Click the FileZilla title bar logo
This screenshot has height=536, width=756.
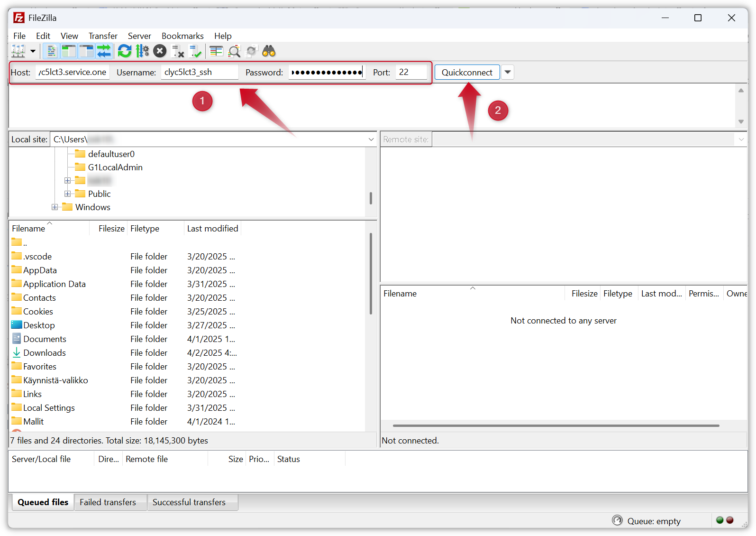click(19, 18)
